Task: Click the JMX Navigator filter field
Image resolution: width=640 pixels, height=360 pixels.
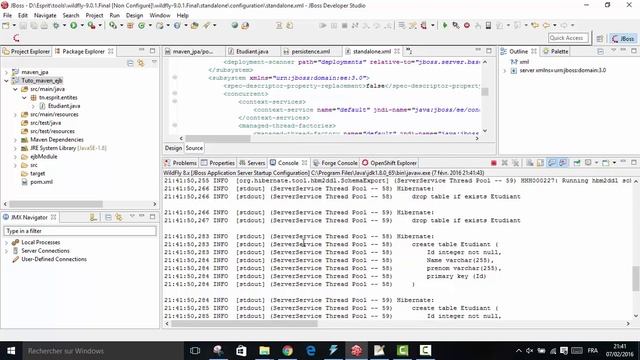Action: [80, 231]
